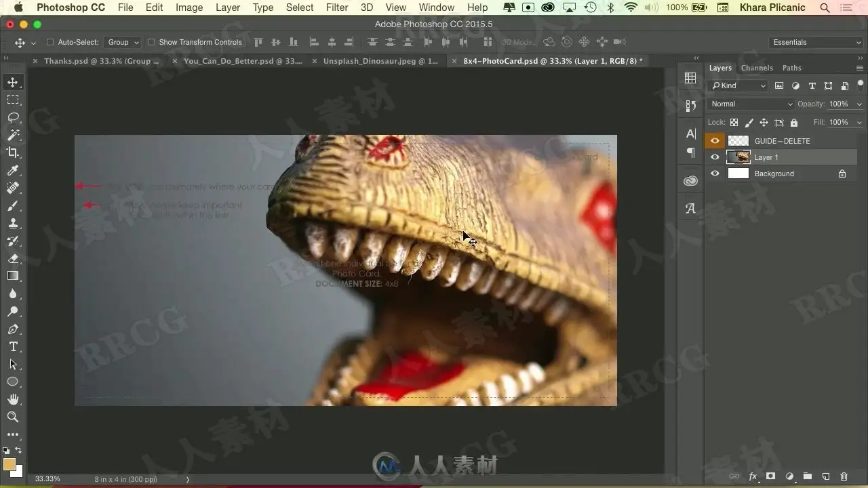Screen dimensions: 868x488
Task: Switch to Thanks.psd document tab
Action: [102, 61]
